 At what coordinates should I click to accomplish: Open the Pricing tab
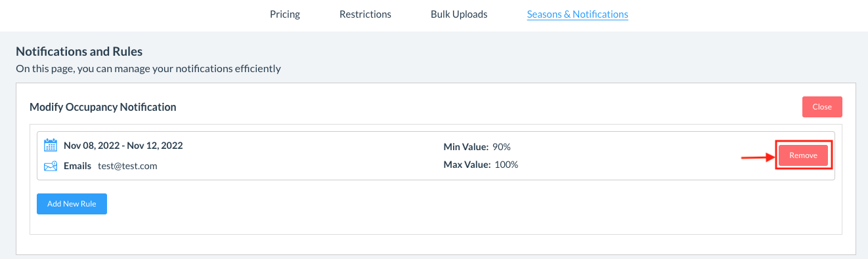[285, 14]
